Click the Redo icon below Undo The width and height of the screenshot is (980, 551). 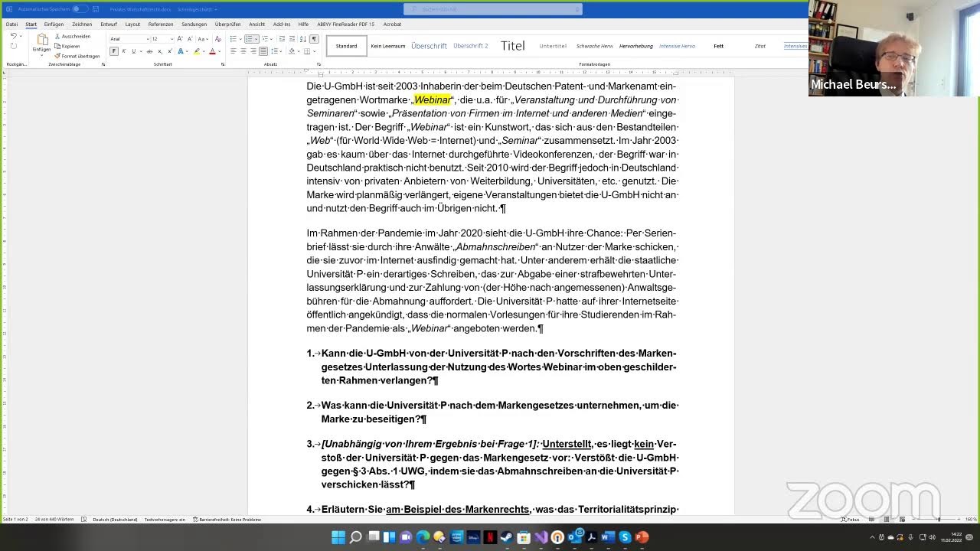click(13, 46)
